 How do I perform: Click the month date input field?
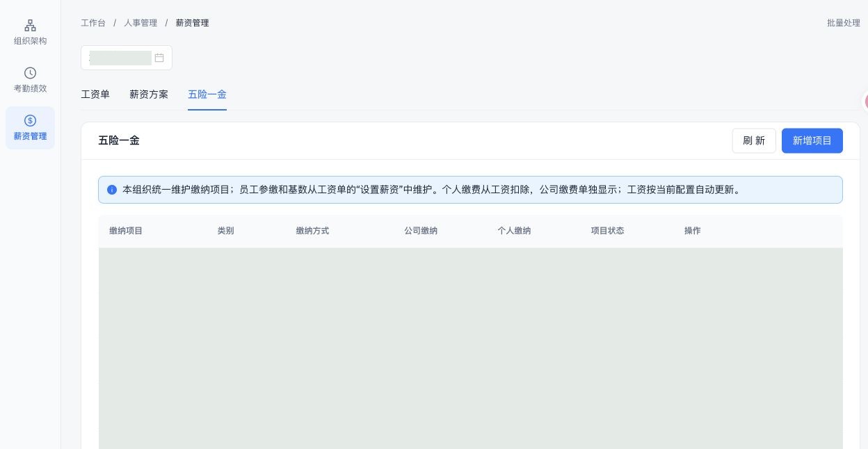[127, 58]
